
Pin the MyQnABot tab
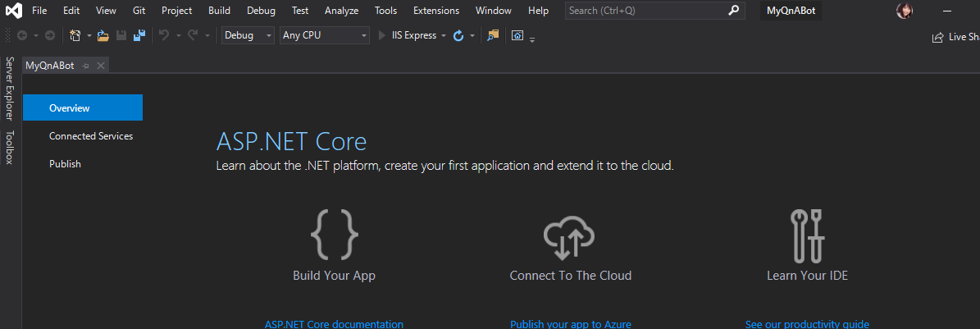(85, 66)
